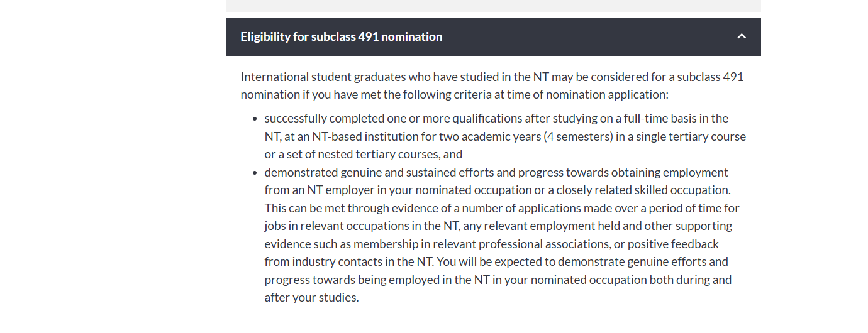The image size is (868, 333).
Task: Select the second bullet point marker
Action: click(x=255, y=173)
